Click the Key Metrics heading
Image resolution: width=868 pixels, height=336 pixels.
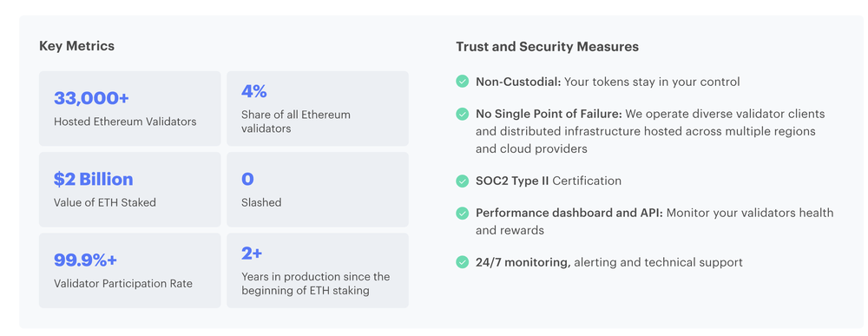[77, 47]
